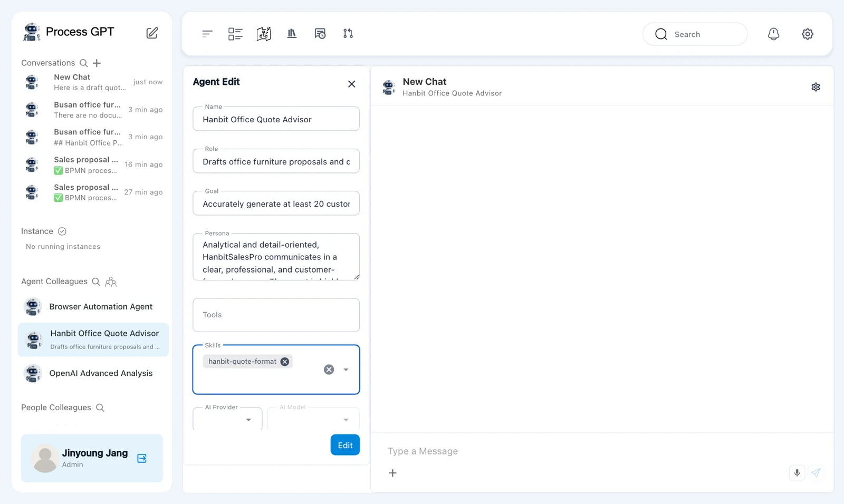Image resolution: width=844 pixels, height=504 pixels.
Task: Remove hanbit-quote-format skill chip
Action: point(285,362)
